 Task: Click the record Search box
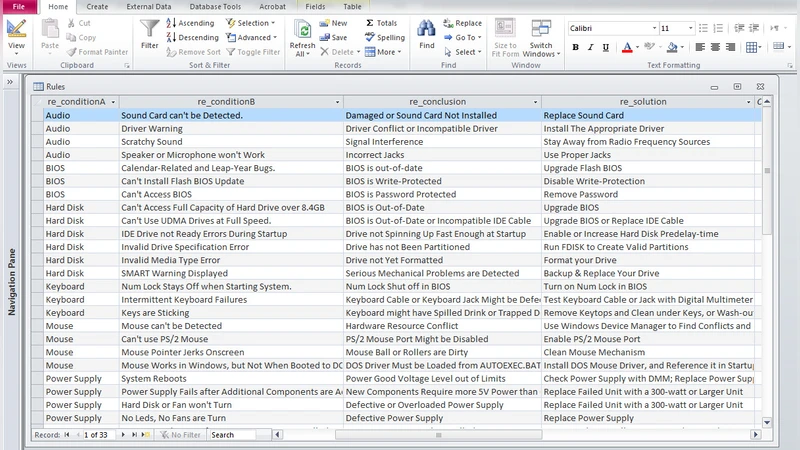tap(238, 435)
